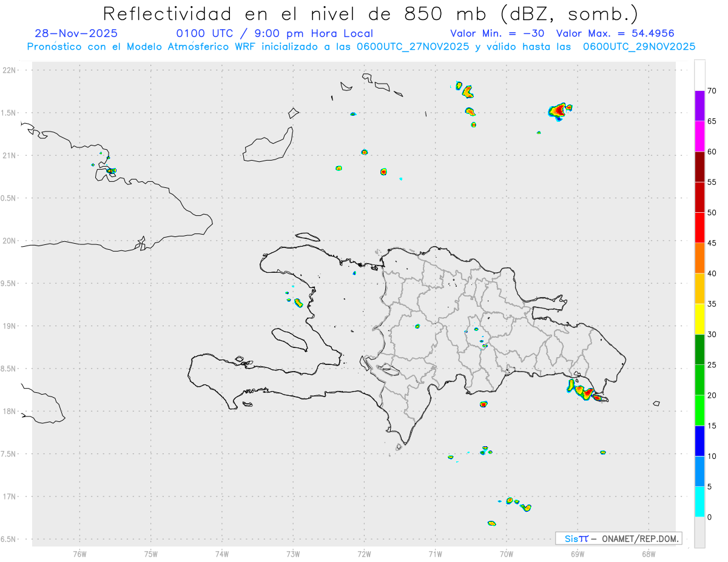This screenshot has height=562, width=728.
Task: Click the '17N' latitude label
Action: pyautogui.click(x=10, y=497)
